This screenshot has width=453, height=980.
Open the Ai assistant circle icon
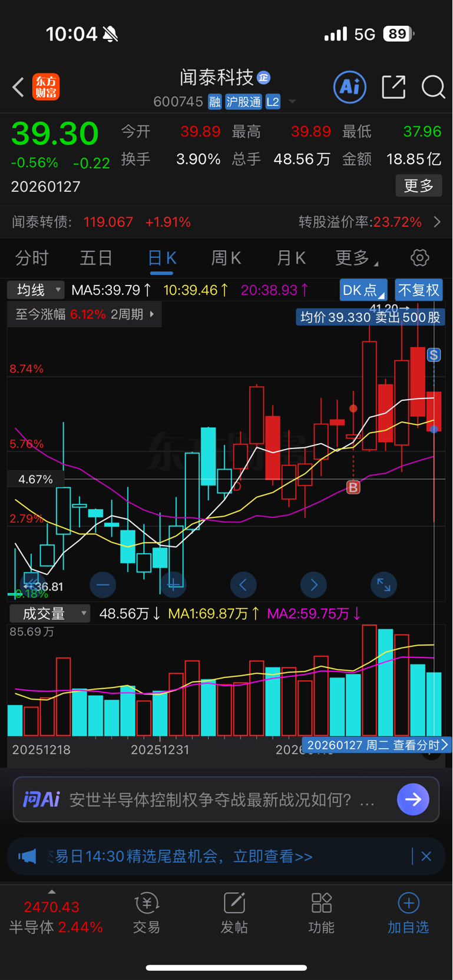pyautogui.click(x=350, y=87)
